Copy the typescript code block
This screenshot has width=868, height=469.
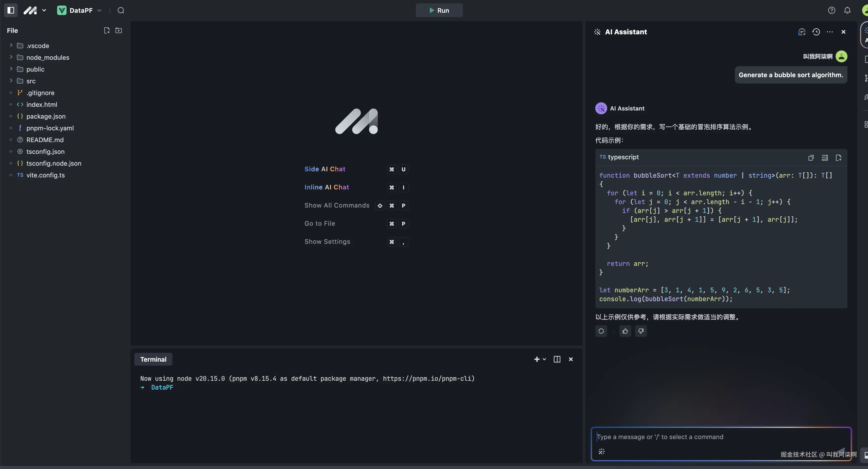point(811,158)
